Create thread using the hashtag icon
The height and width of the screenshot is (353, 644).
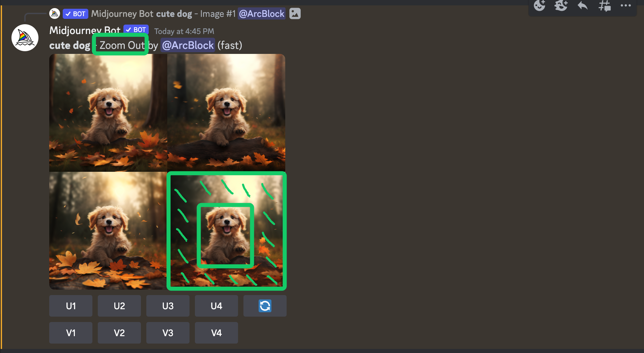tap(605, 6)
